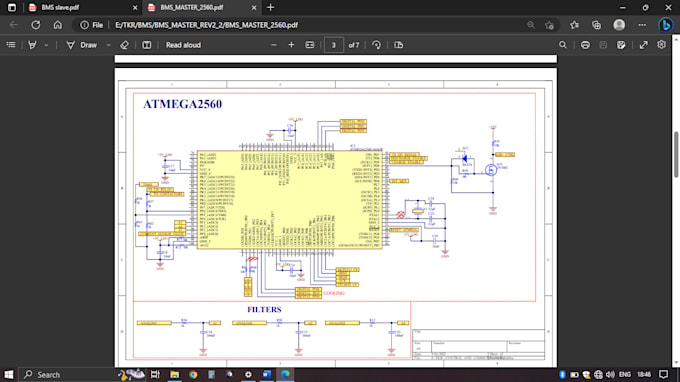
Task: Toggle fit to width view
Action: [310, 45]
